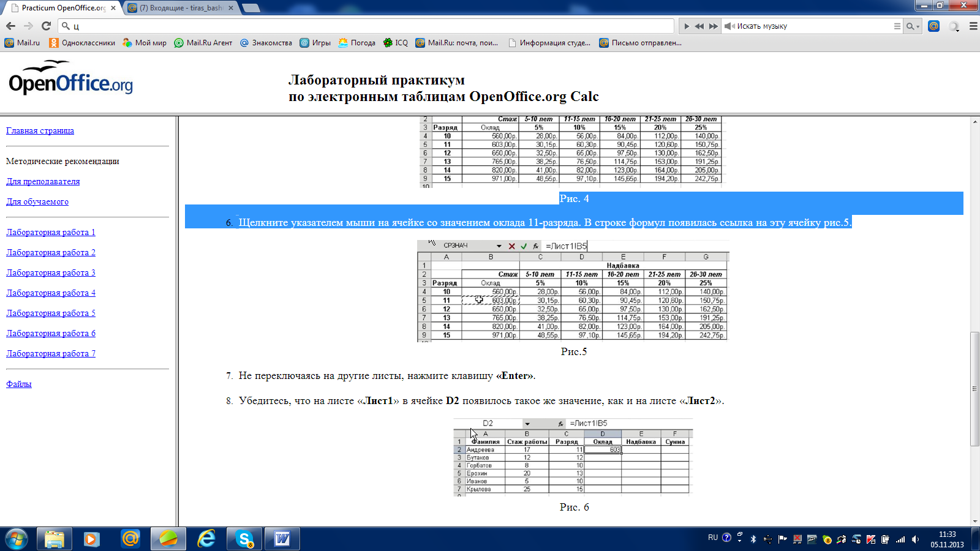Open Windows Explorer from the taskbar
980x551 pixels.
55,539
